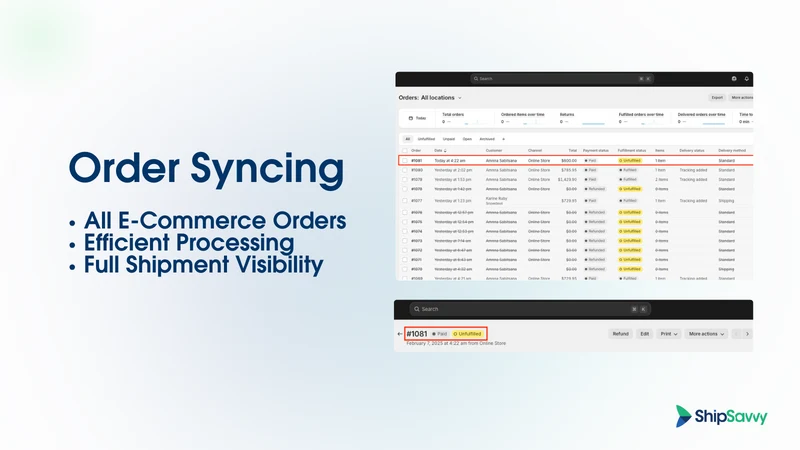Click the More actions button on orders list
Screen dimensions: 800x450
click(741, 97)
